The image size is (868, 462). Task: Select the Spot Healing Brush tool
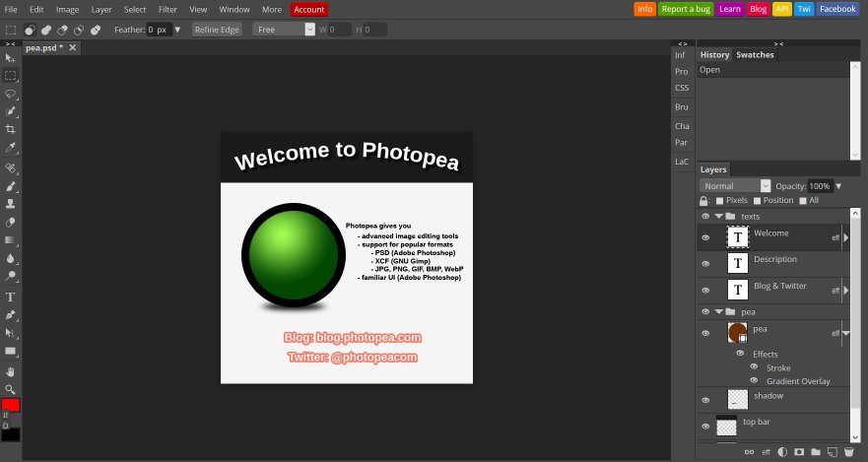pyautogui.click(x=10, y=167)
